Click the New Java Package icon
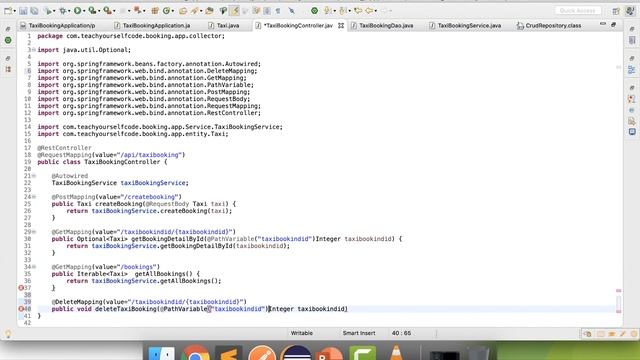 pyautogui.click(x=155, y=11)
